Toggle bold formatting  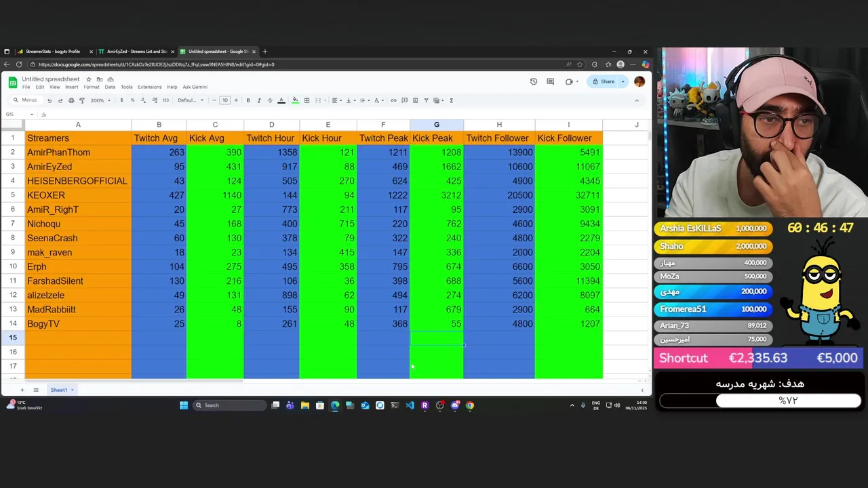click(248, 100)
